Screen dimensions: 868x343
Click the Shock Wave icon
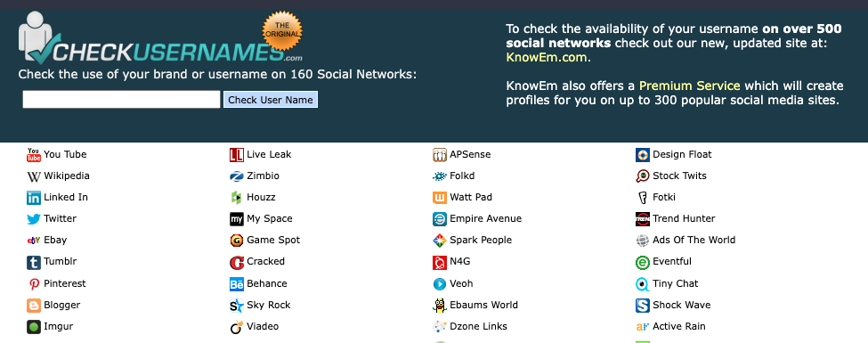pyautogui.click(x=643, y=306)
